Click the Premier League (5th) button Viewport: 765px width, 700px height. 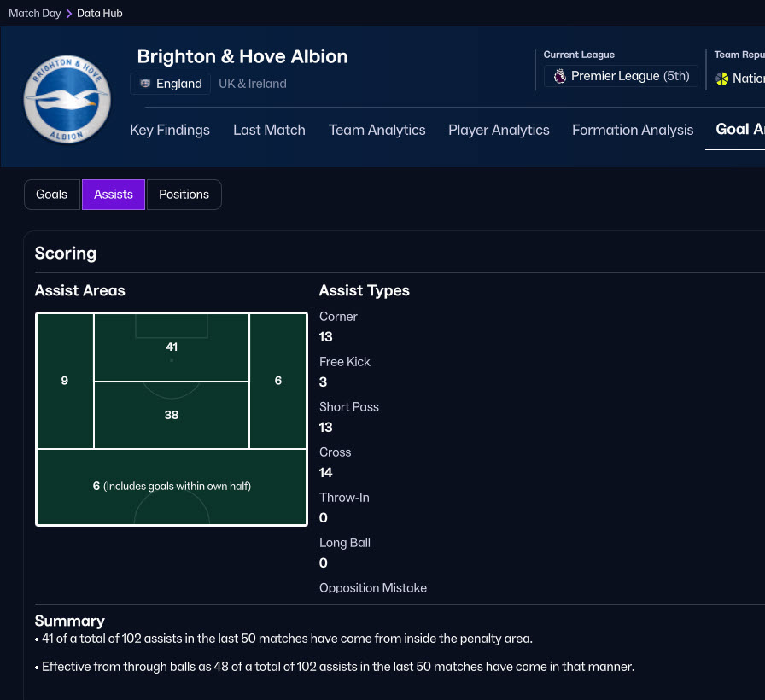(621, 77)
